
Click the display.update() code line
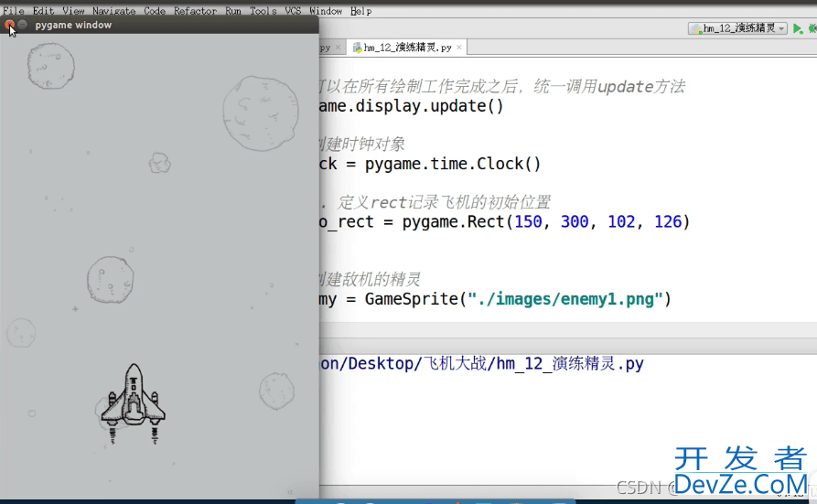tap(412, 106)
